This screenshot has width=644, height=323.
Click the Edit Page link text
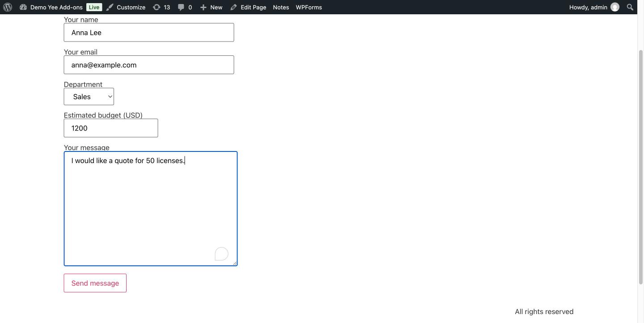tap(253, 7)
